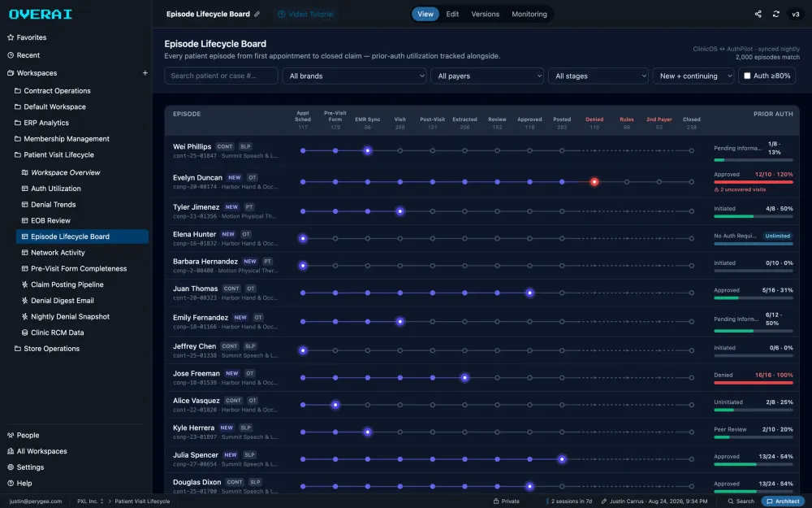This screenshot has width=812, height=508.
Task: Click Tyler Jimenez's green auth progress bar
Action: 734,216
